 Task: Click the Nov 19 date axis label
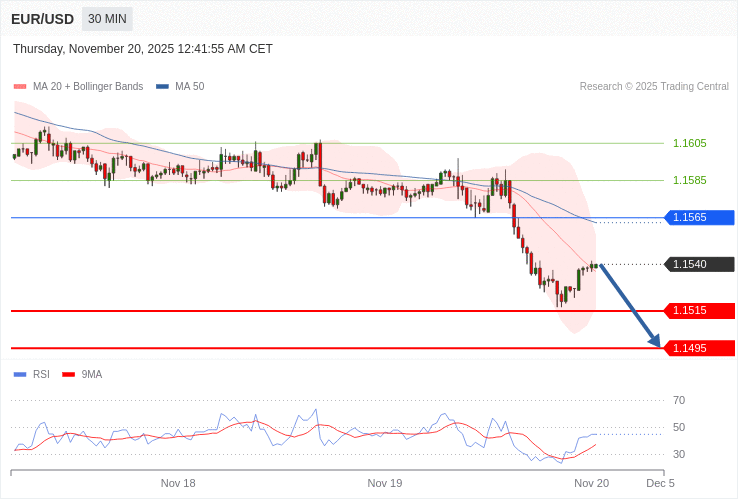[x=385, y=483]
